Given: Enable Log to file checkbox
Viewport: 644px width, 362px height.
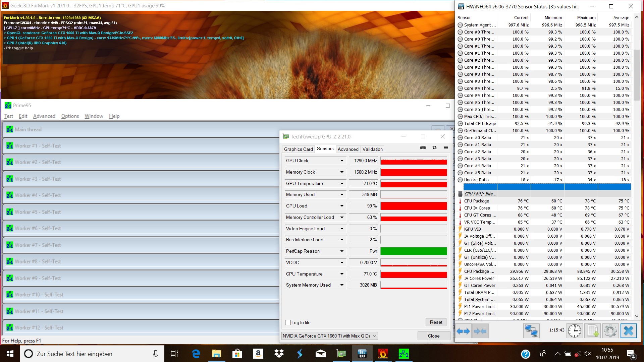Looking at the screenshot, I should (288, 322).
